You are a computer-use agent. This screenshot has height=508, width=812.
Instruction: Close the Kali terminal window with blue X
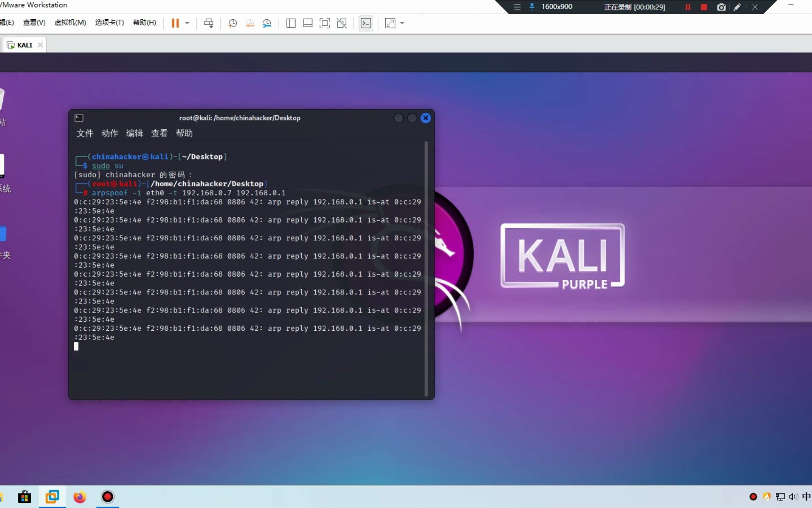[x=426, y=118]
